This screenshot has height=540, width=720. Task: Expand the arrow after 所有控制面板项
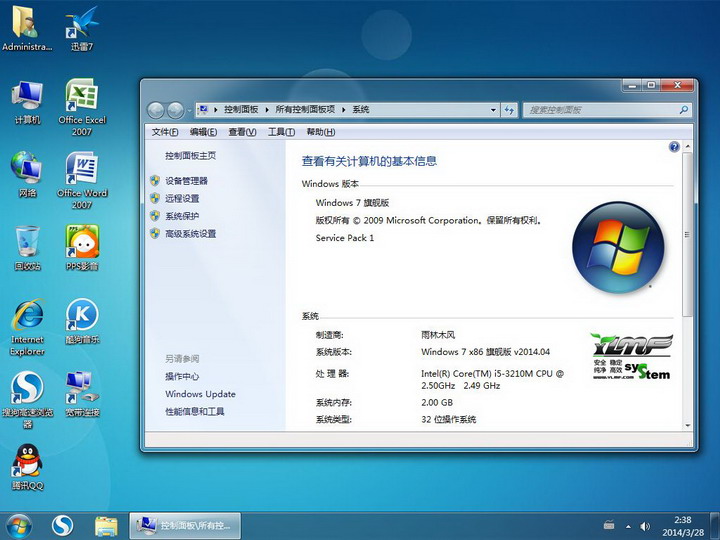click(x=343, y=110)
